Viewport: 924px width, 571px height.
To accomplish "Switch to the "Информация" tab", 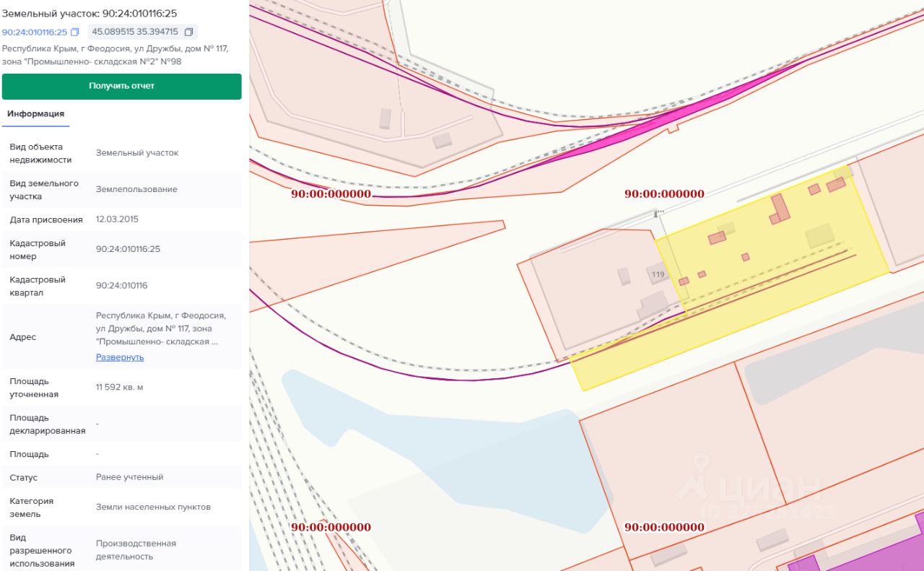I will point(35,114).
